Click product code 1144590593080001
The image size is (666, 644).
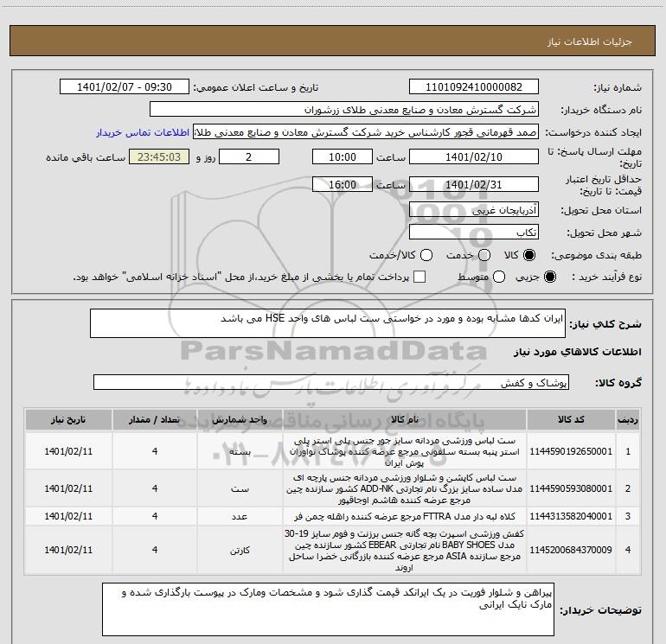571,488
